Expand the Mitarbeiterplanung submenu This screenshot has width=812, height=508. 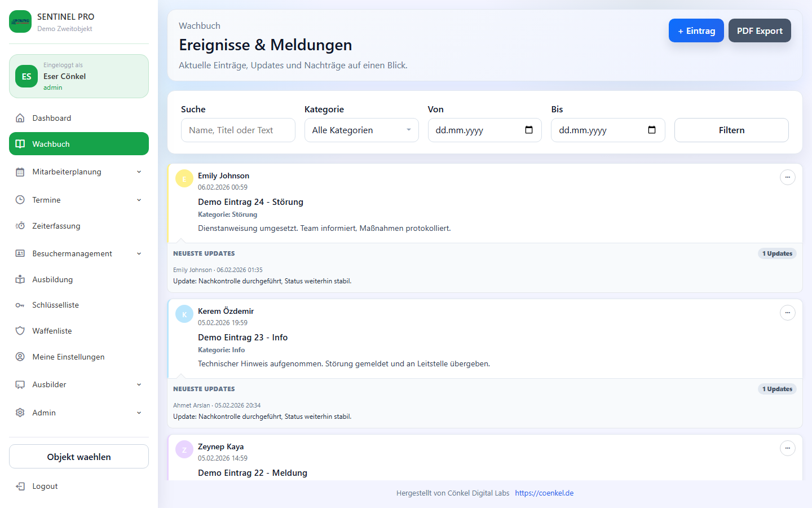click(x=139, y=172)
